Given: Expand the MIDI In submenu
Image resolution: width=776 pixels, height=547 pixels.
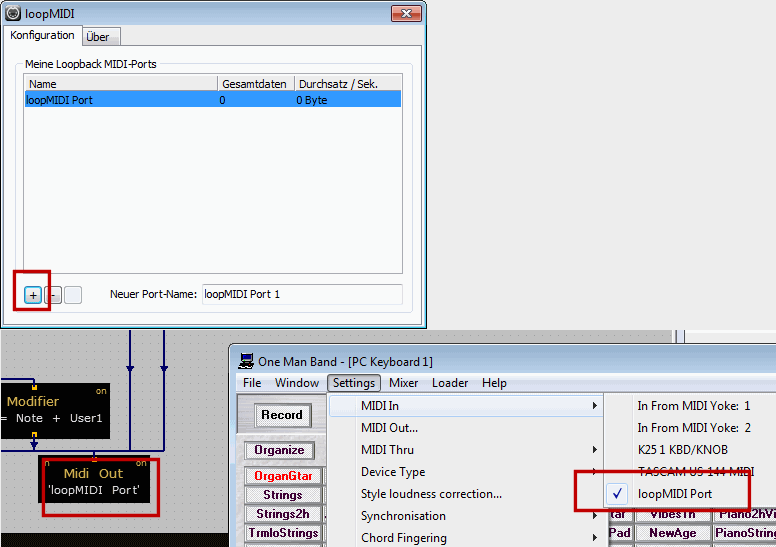Looking at the screenshot, I should pos(465,406).
